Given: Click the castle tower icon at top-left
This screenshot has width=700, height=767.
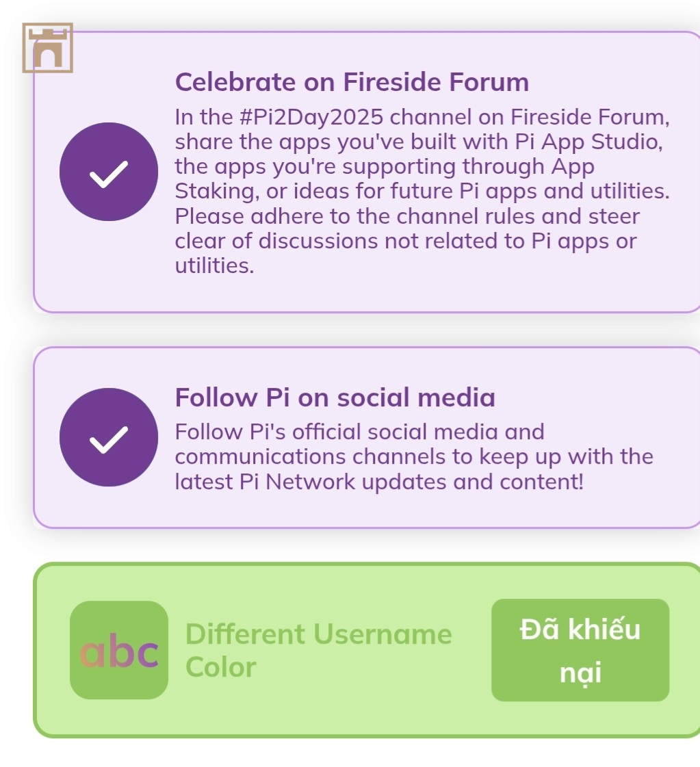Looking at the screenshot, I should tap(47, 48).
